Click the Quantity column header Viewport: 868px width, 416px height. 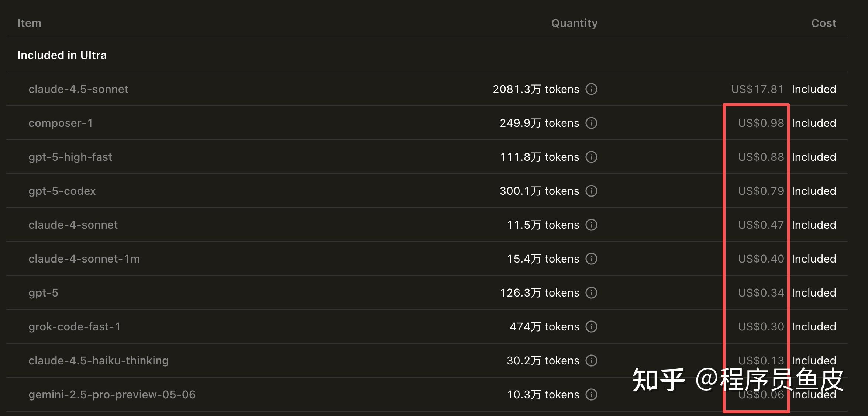(574, 23)
